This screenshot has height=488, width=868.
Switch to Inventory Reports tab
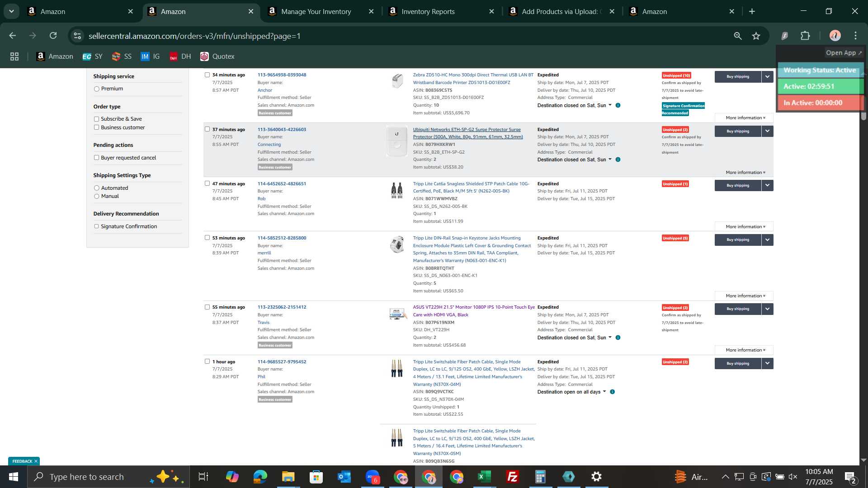coord(441,12)
